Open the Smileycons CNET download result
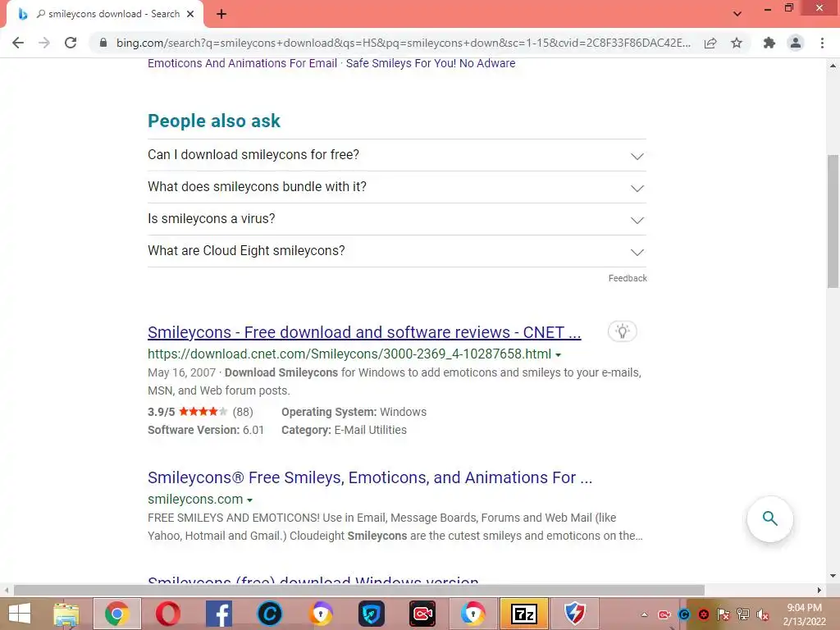Viewport: 840px width, 630px height. click(364, 332)
